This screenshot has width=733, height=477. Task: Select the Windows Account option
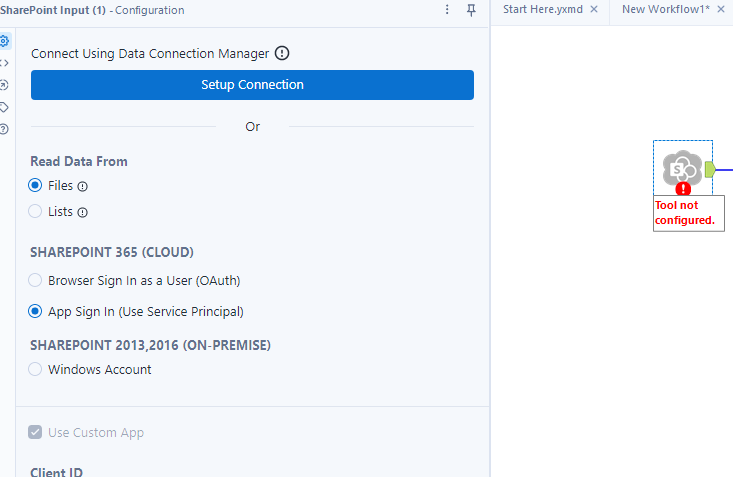point(36,369)
